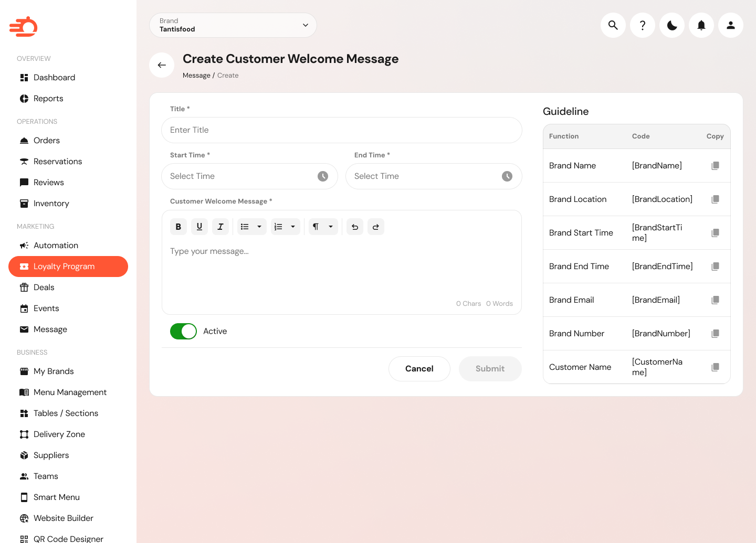Image resolution: width=756 pixels, height=543 pixels.
Task: Open the search icon in header
Action: (613, 25)
